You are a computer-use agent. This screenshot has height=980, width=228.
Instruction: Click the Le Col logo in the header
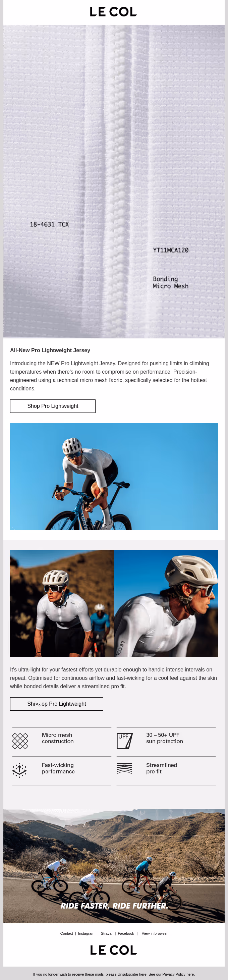point(113,12)
